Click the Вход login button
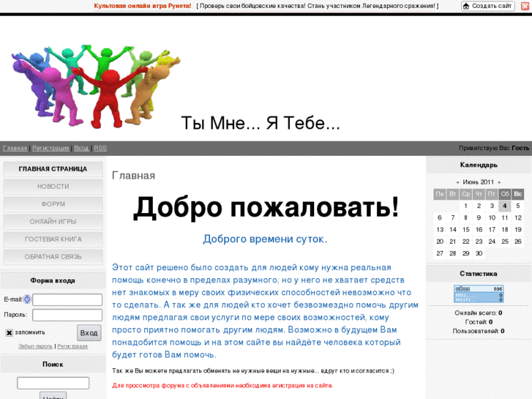532x399 pixels. 89,333
